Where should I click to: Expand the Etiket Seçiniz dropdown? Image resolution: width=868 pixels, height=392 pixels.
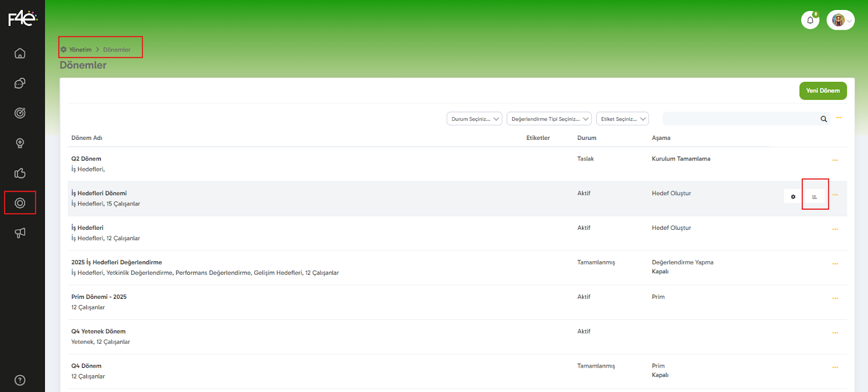tap(622, 119)
